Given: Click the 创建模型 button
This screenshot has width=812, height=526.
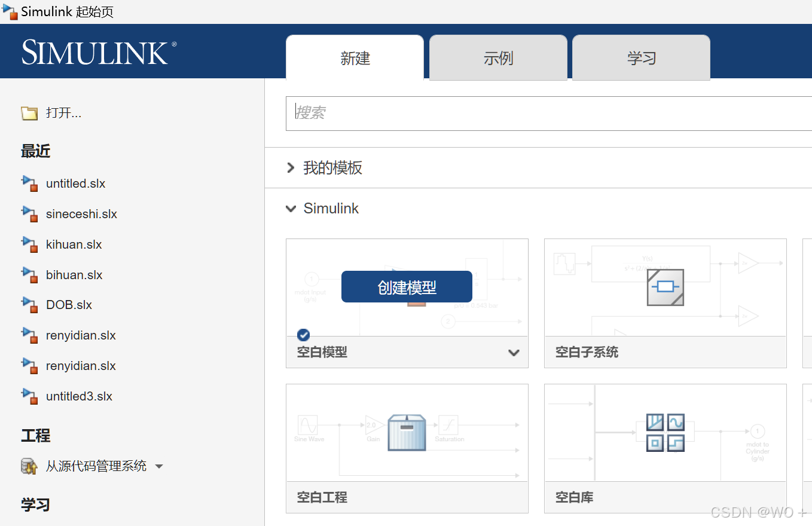Looking at the screenshot, I should point(407,287).
